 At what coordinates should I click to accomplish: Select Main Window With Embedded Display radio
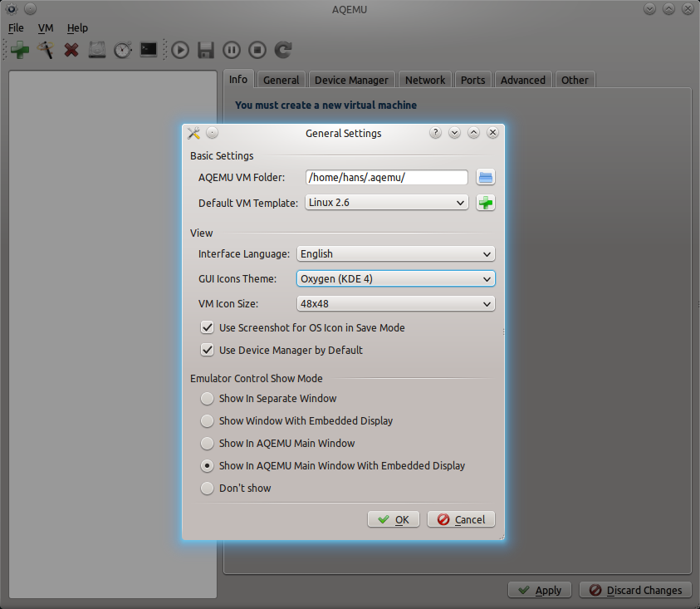tap(207, 465)
